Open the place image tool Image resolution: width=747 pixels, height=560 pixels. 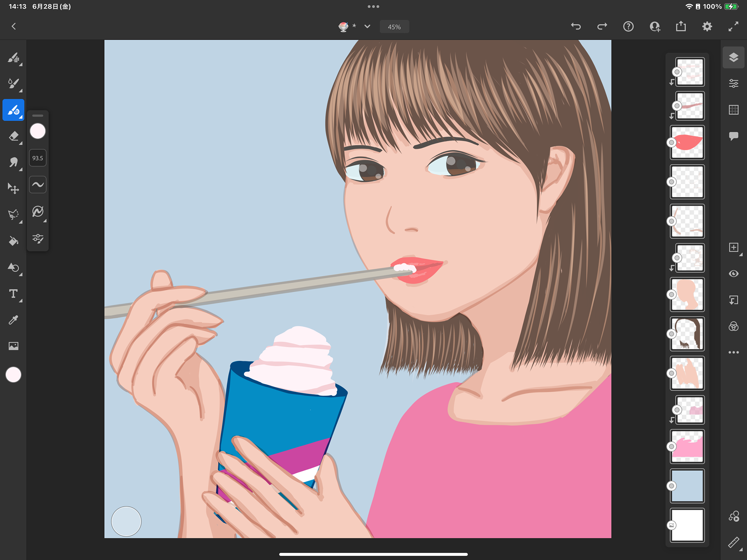[x=14, y=346]
